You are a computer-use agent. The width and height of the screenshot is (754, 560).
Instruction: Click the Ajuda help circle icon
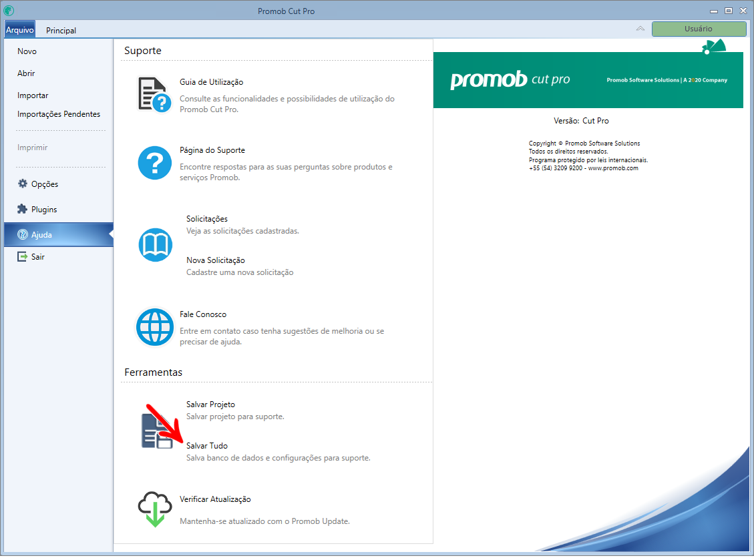(23, 234)
